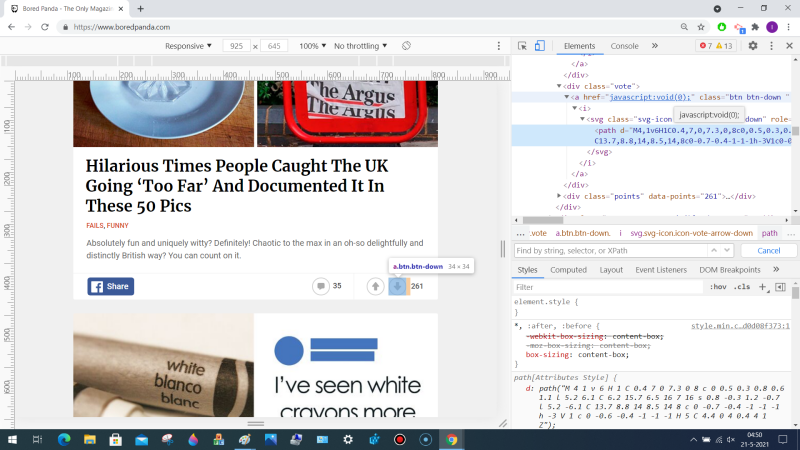This screenshot has width=800, height=450.
Task: Select the a.btn.btn-down breadcrumb
Action: click(x=582, y=233)
